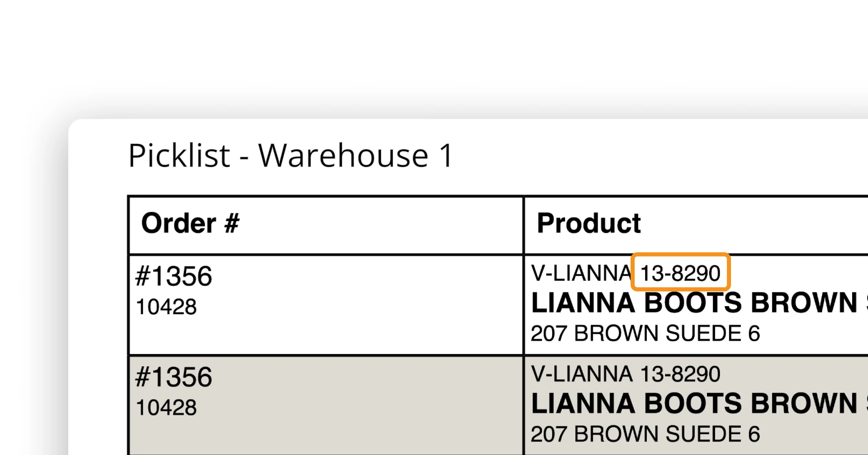Click bold word LIANNA in first row

coord(583,303)
